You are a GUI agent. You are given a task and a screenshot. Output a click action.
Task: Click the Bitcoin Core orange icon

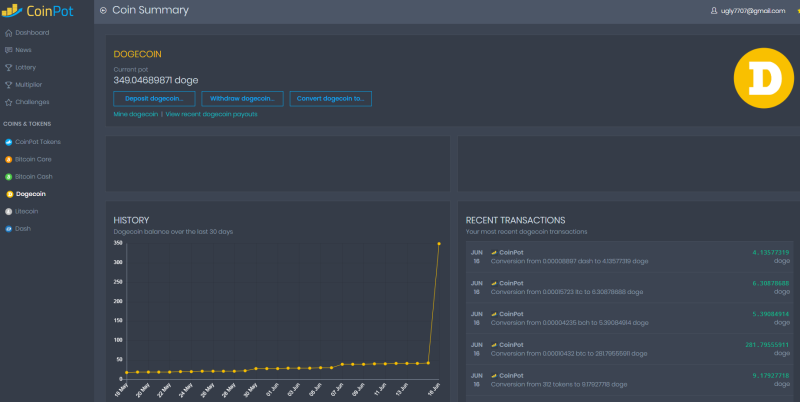coord(8,159)
